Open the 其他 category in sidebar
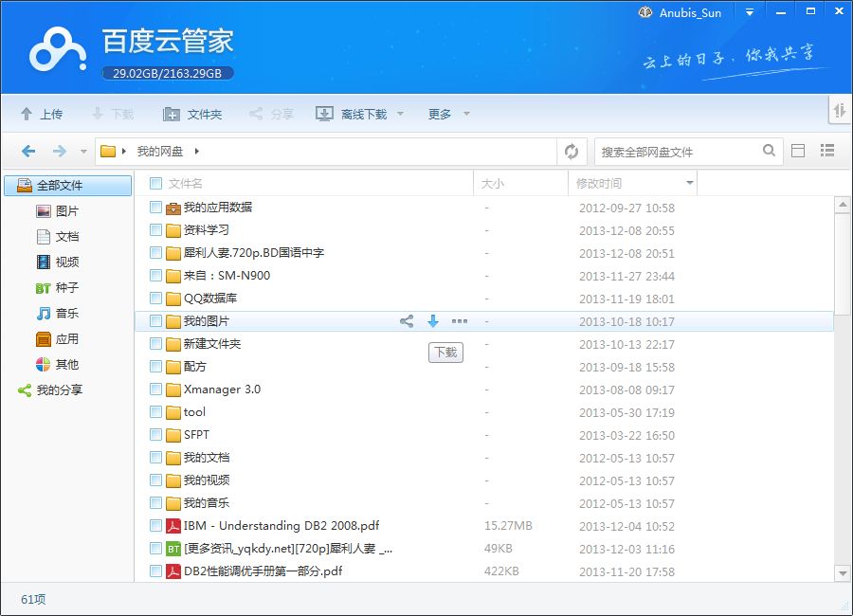853x616 pixels. pos(57,365)
